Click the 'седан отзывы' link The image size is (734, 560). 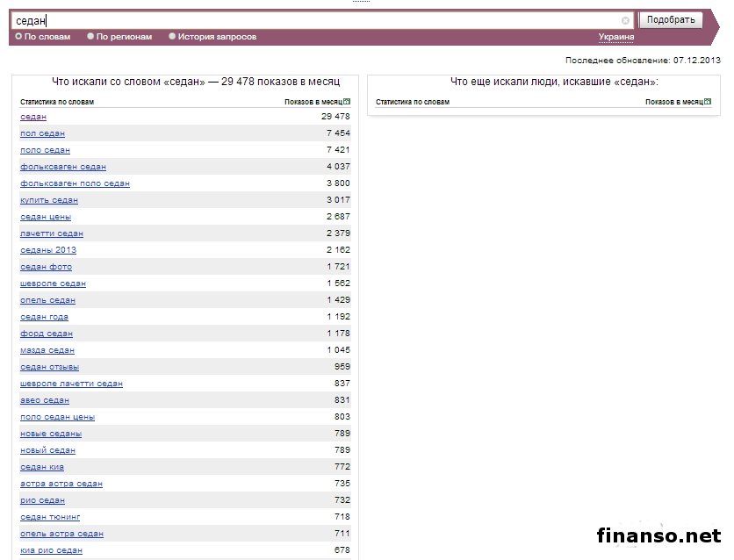pos(49,367)
